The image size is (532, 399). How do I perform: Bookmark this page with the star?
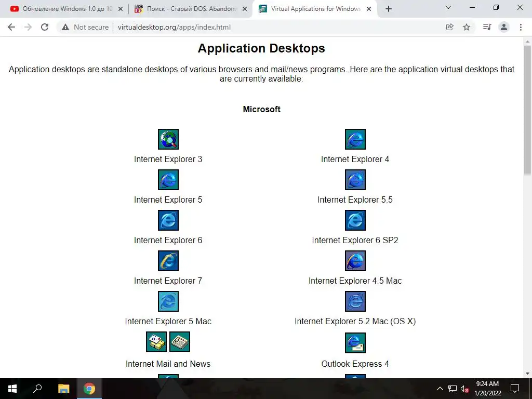coord(467,27)
